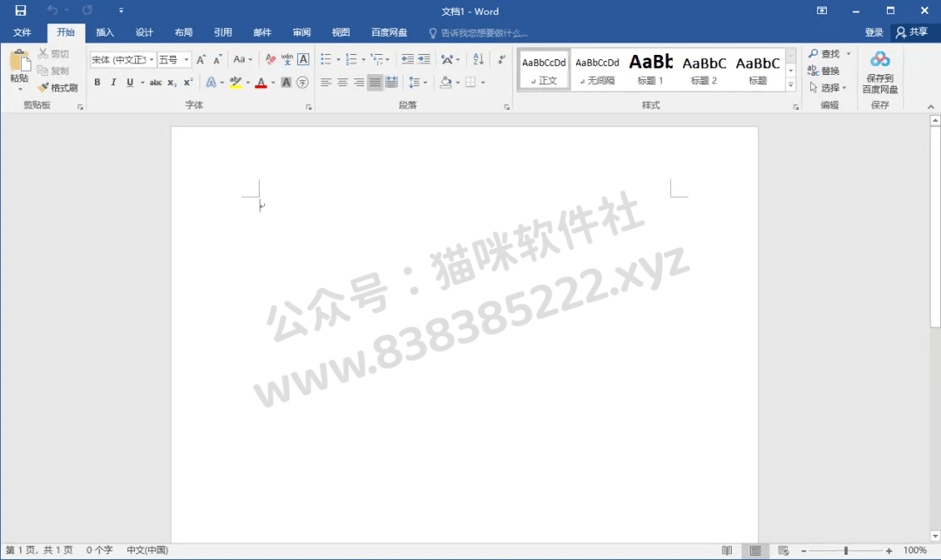Screen dimensions: 941x560
Task: Toggle Bold formatting
Action: point(98,82)
